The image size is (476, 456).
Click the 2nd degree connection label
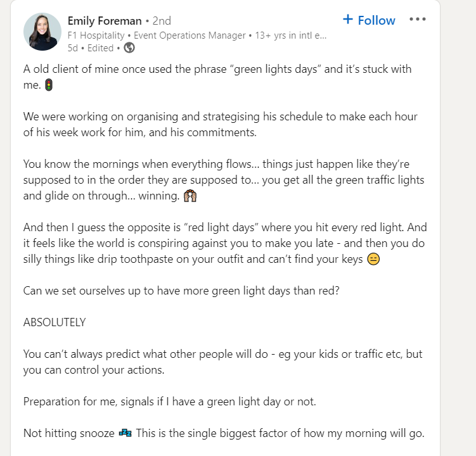(x=162, y=21)
